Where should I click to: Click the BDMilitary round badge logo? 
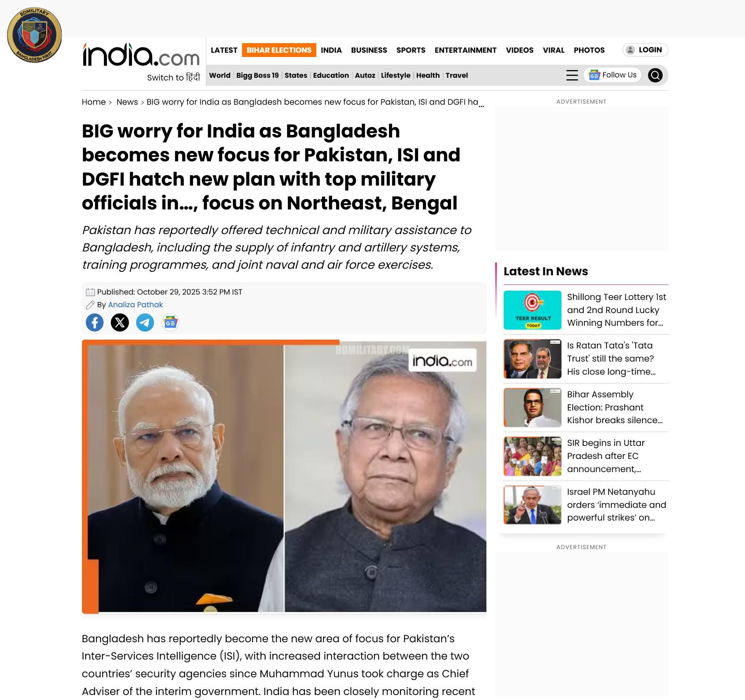[35, 35]
